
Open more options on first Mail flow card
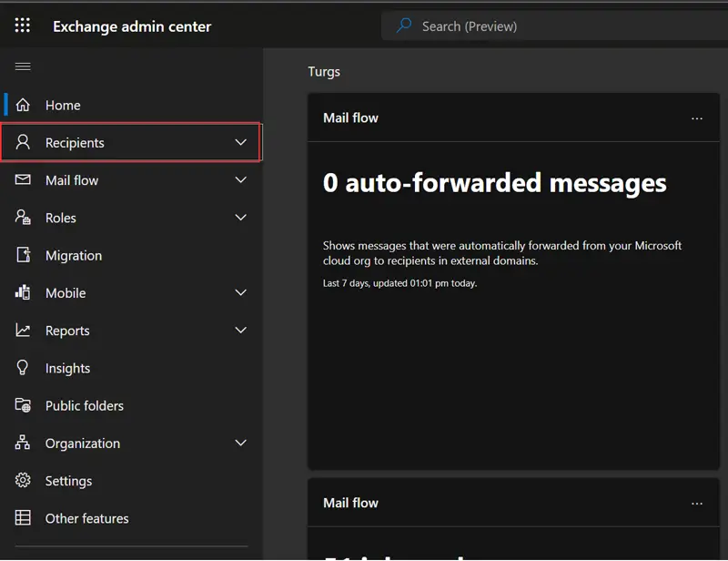[x=697, y=118]
